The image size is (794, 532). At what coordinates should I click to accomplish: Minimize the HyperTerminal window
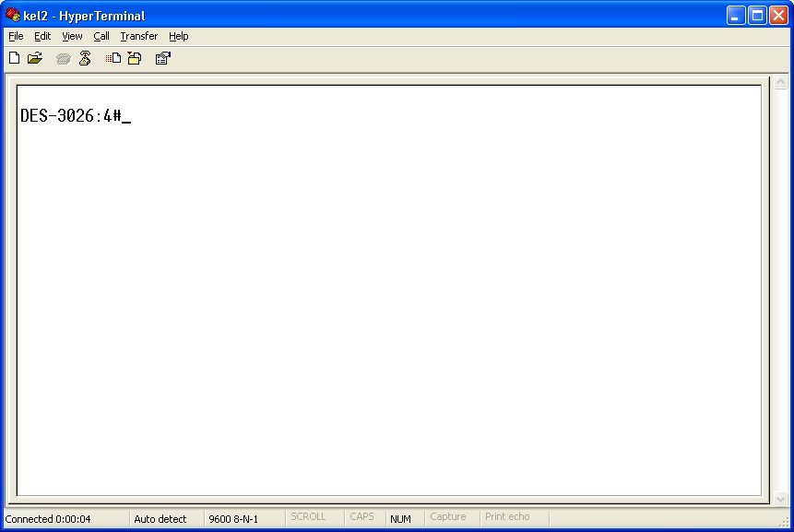pos(735,16)
